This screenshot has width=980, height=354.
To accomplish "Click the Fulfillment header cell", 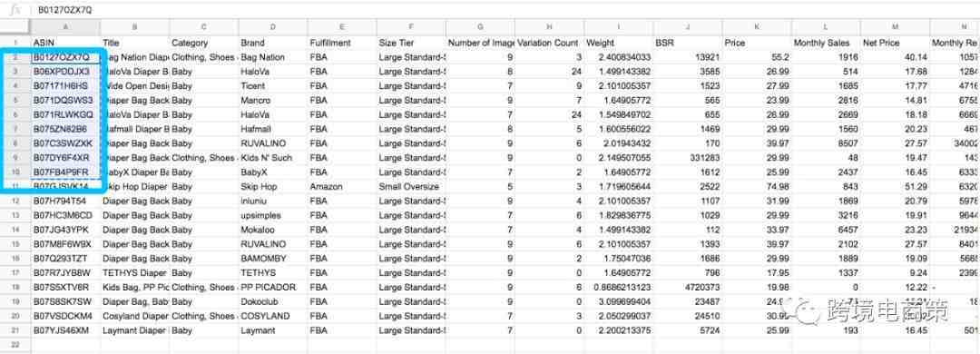I will [342, 43].
